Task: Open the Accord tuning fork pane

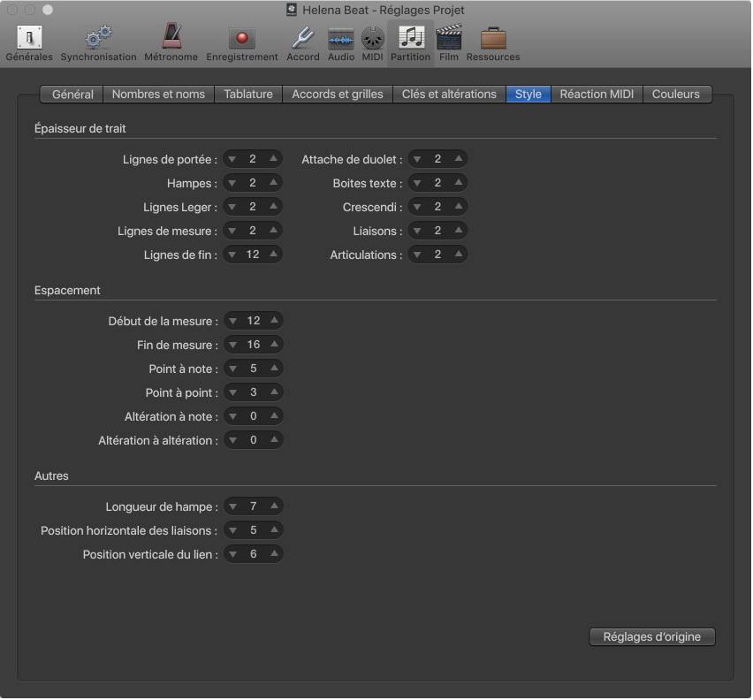Action: pos(303,43)
